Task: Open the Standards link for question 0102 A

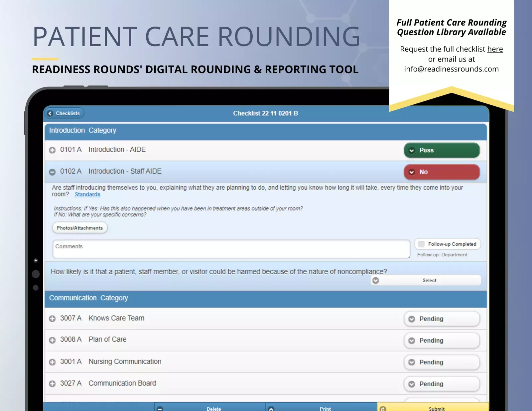Action: click(87, 194)
